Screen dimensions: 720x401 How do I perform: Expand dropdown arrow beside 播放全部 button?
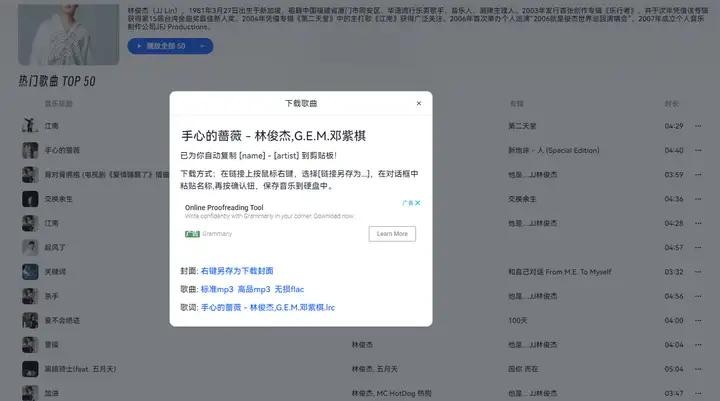tap(202, 46)
